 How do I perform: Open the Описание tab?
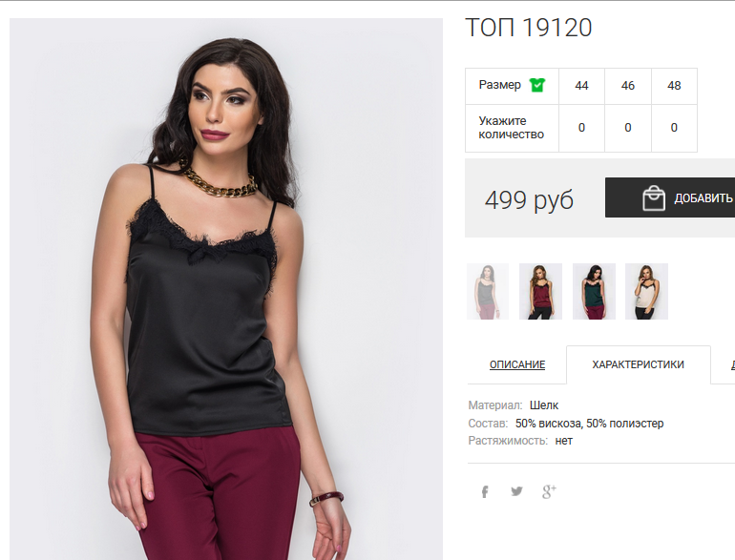(517, 364)
